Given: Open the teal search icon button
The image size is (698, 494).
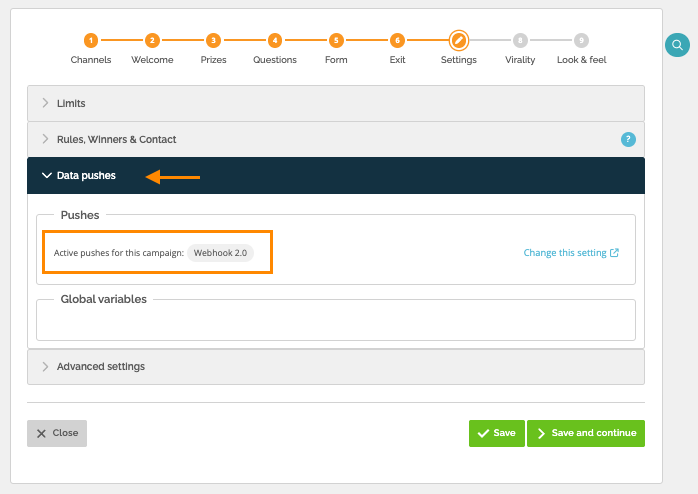Looking at the screenshot, I should [677, 45].
